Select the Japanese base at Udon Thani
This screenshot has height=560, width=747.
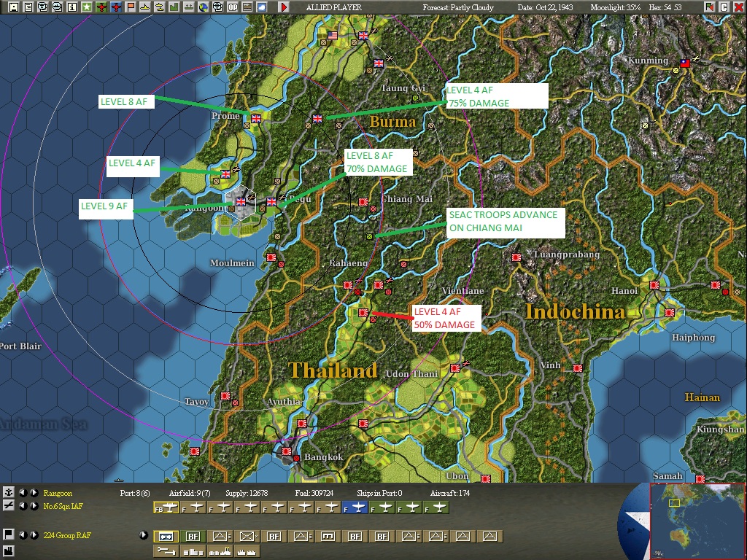[x=455, y=368]
